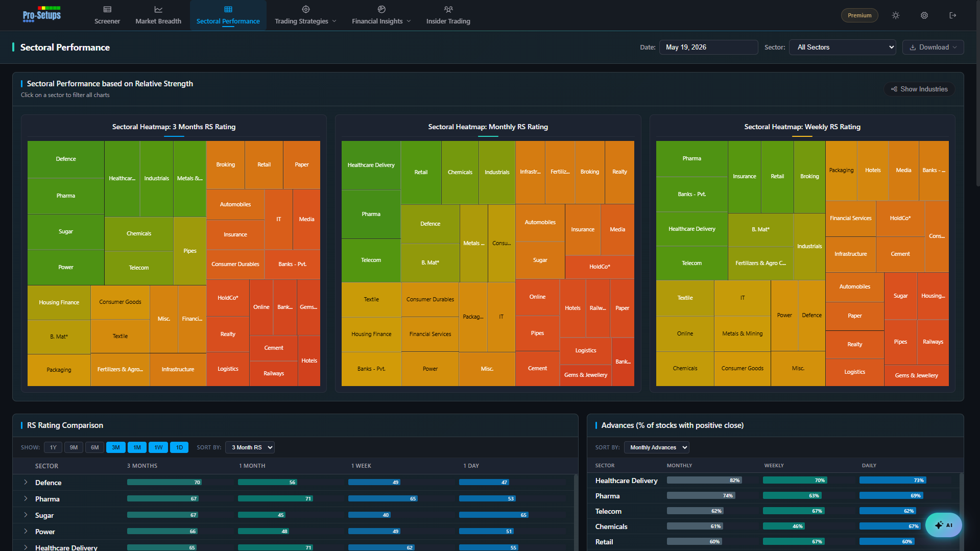Click Healthcare Delivery tile in Monthly heatmap
Screen dimensions: 980x551
(x=371, y=165)
